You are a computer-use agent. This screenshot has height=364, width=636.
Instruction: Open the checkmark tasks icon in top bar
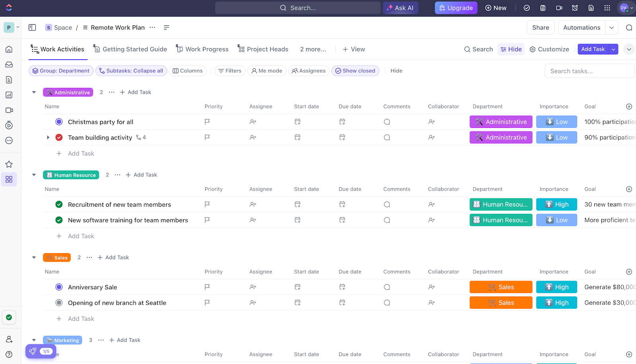[x=527, y=8]
